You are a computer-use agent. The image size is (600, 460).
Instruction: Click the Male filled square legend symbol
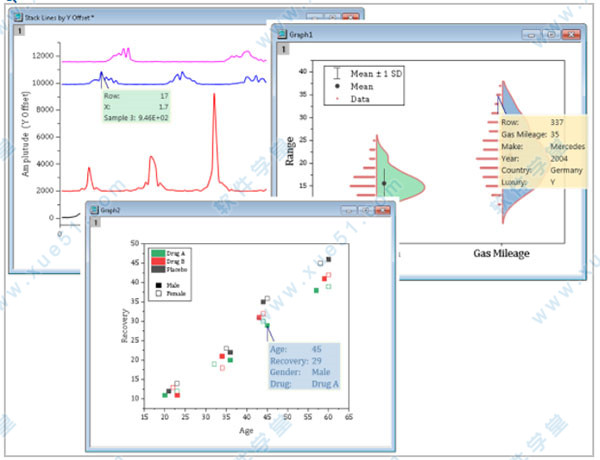[x=158, y=285]
